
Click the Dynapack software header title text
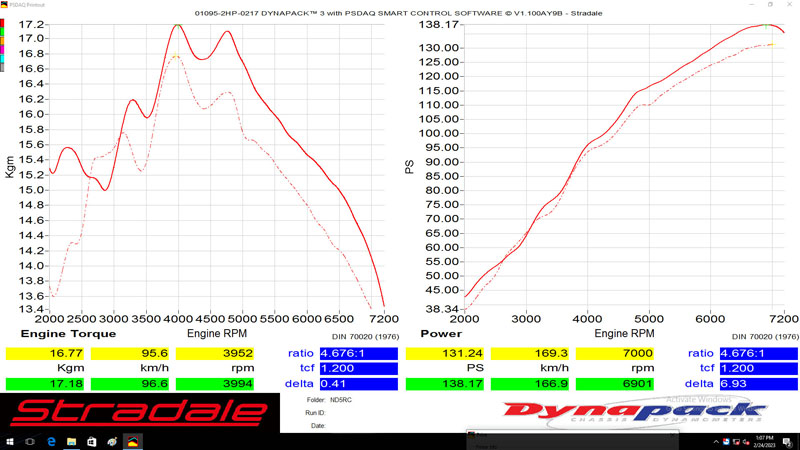[x=398, y=13]
